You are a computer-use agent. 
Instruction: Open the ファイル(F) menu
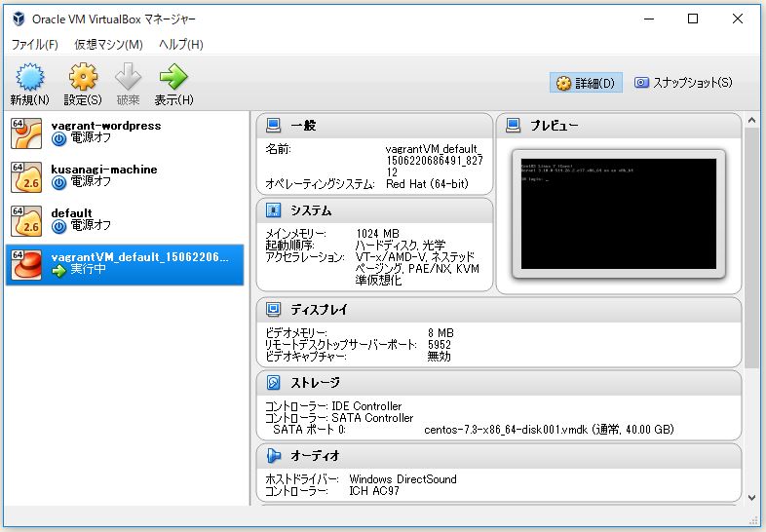click(35, 45)
